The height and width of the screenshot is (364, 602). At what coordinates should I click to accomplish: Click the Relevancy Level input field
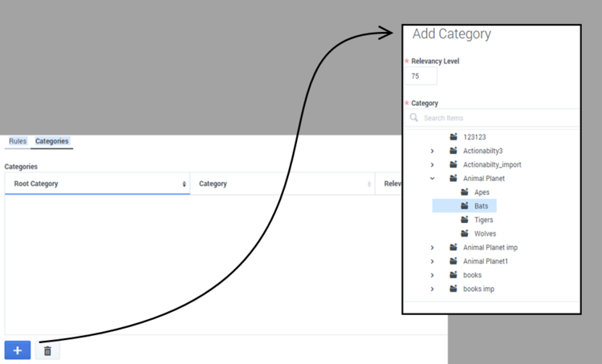point(421,76)
